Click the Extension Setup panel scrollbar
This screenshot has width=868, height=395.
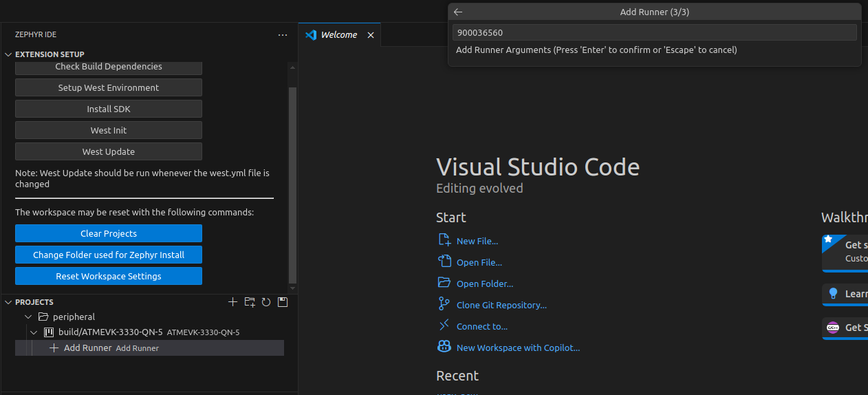click(x=292, y=185)
